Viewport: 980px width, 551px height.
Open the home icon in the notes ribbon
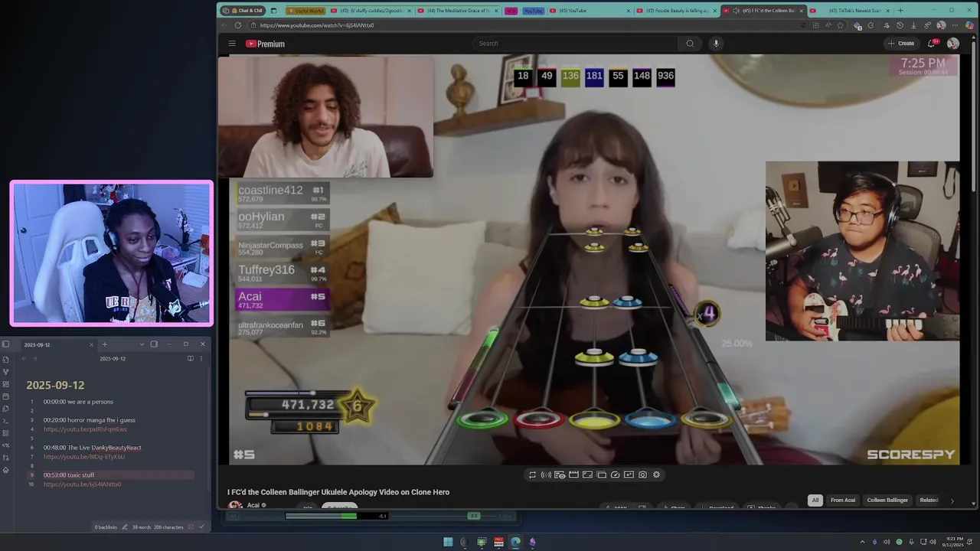pos(5,470)
